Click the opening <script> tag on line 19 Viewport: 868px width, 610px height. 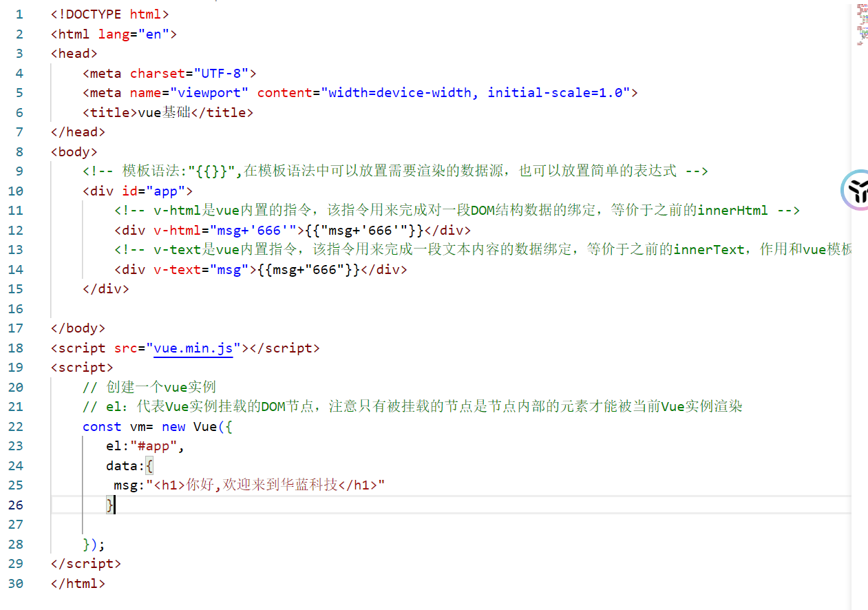tap(83, 367)
